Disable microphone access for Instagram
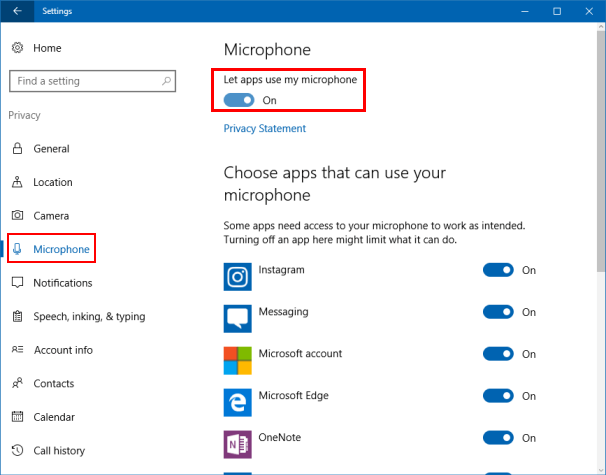Viewport: 606px width, 475px height. pyautogui.click(x=498, y=270)
